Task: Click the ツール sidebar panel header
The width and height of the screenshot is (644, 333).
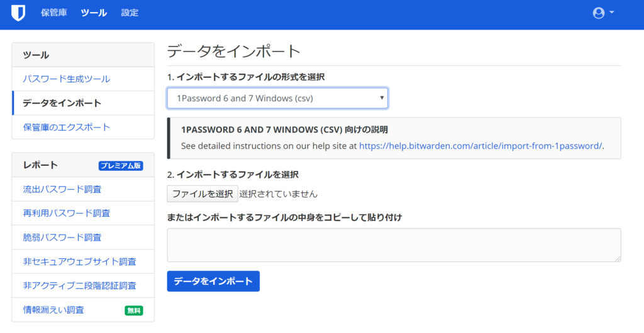Action: (x=83, y=55)
